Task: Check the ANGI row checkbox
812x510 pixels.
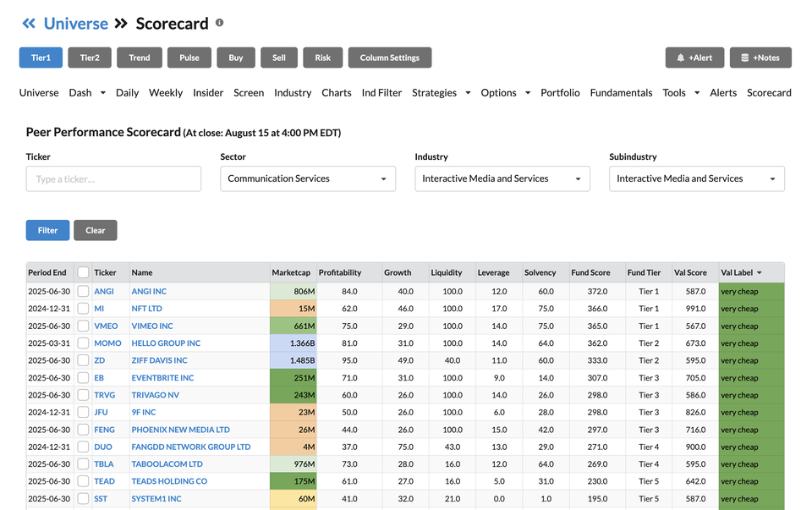Action: point(83,292)
